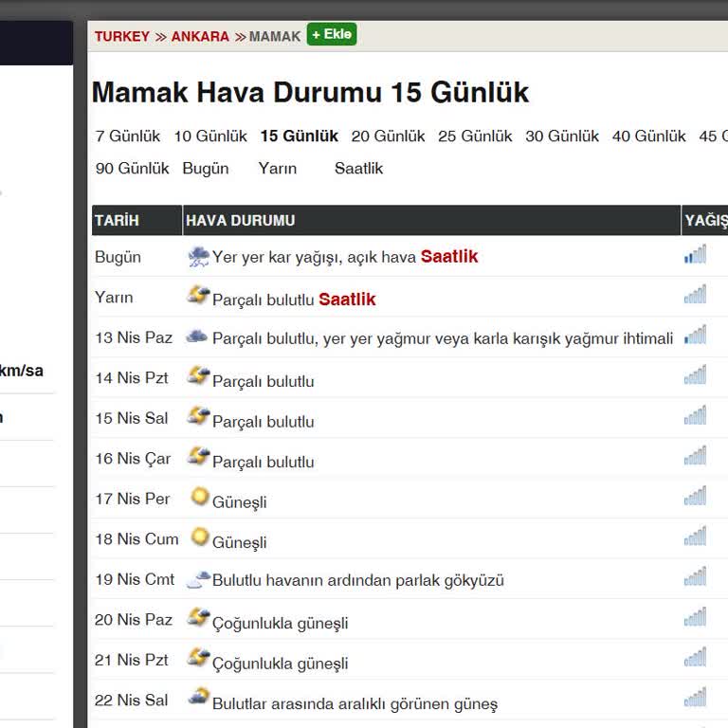The height and width of the screenshot is (728, 728).
Task: Open the Saatlik hourly forecast tab
Action: coord(358,169)
